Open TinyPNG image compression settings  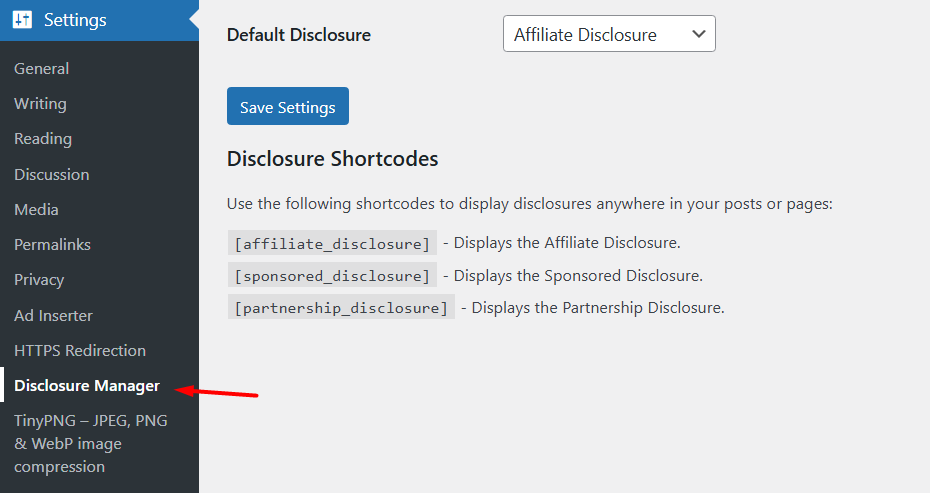pyautogui.click(x=91, y=444)
